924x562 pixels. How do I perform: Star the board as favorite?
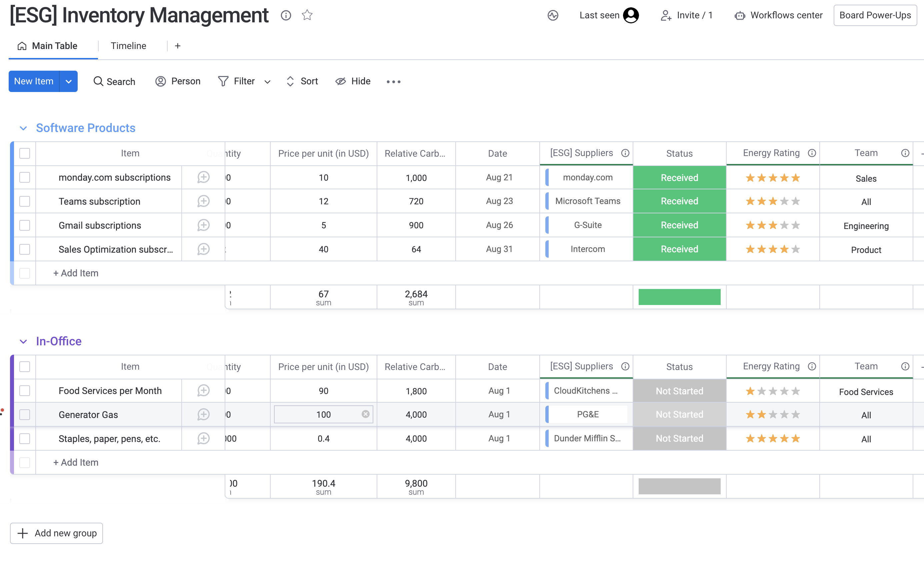coord(307,15)
